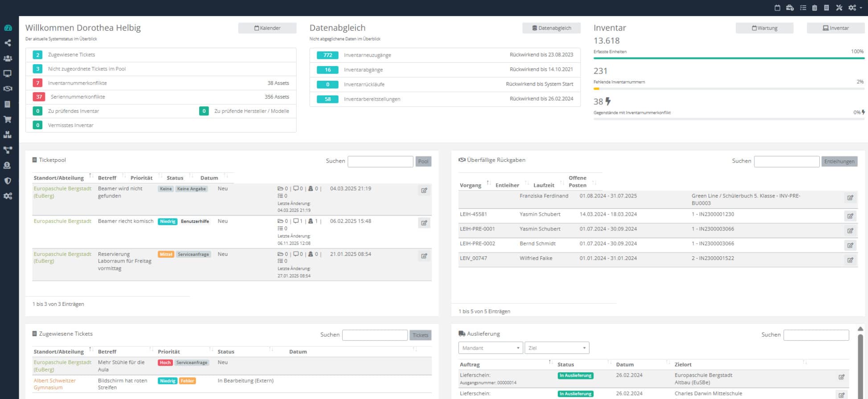This screenshot has width=868, height=399.
Task: Click the Erfasste Einheiten progress bar
Action: (729, 58)
